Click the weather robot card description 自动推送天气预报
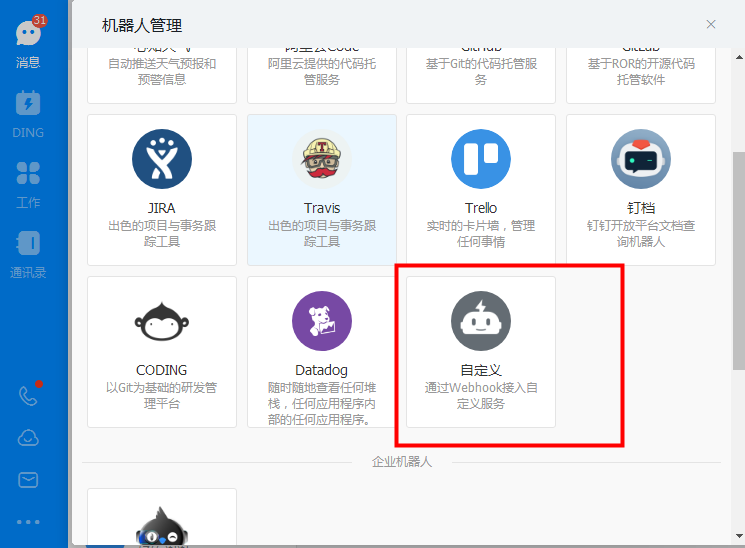The height and width of the screenshot is (548, 745). [162, 71]
